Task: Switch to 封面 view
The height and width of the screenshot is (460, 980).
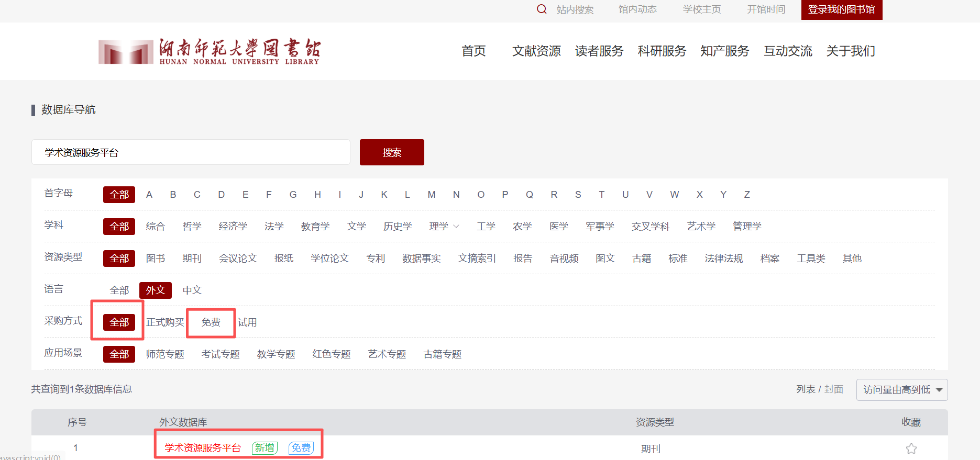Action: pos(834,389)
